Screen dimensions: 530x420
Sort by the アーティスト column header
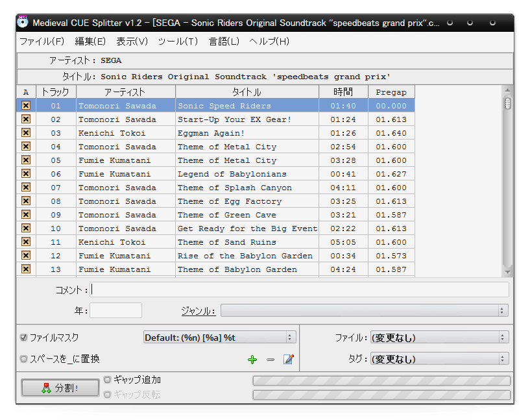(126, 92)
